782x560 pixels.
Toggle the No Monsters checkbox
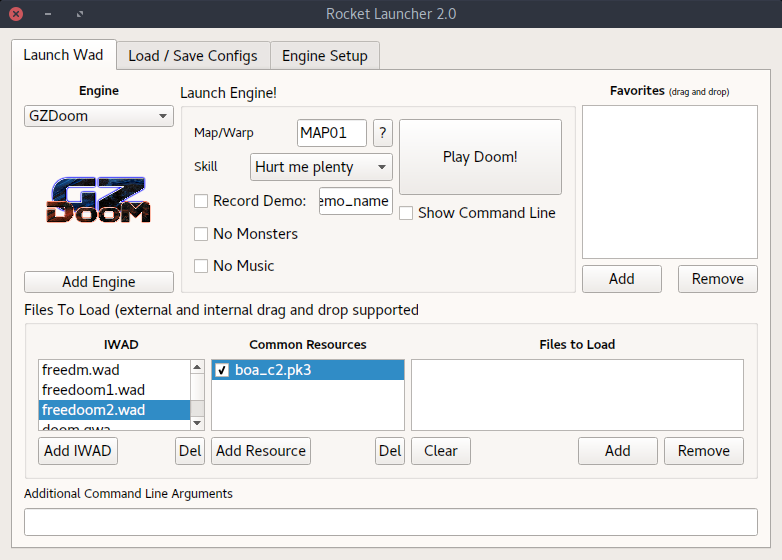pyautogui.click(x=201, y=234)
